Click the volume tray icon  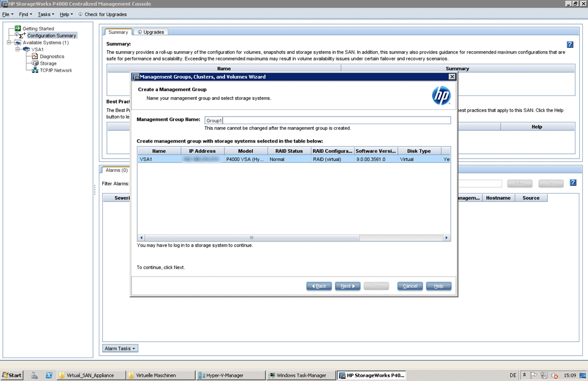click(x=555, y=375)
